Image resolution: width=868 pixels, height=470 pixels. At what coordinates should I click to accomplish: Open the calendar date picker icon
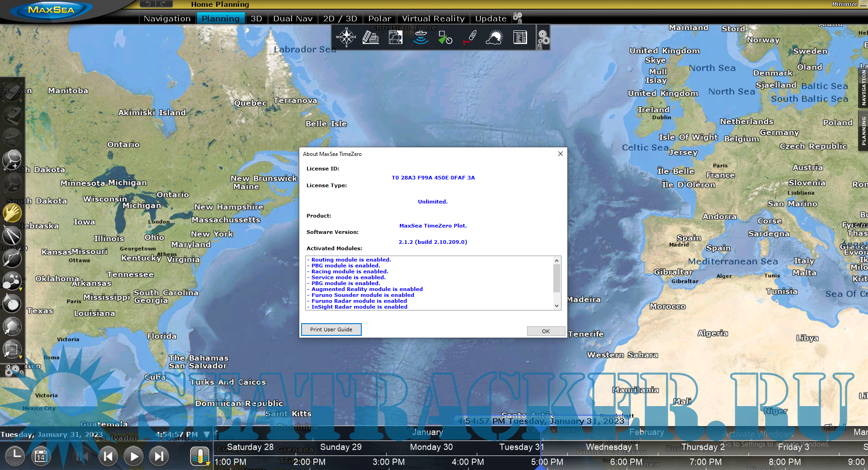(40, 456)
